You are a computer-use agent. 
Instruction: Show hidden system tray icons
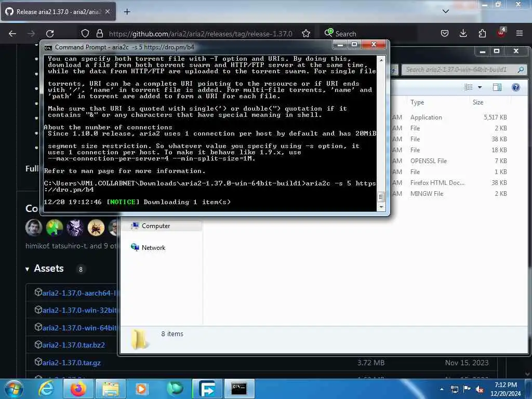[442, 389]
